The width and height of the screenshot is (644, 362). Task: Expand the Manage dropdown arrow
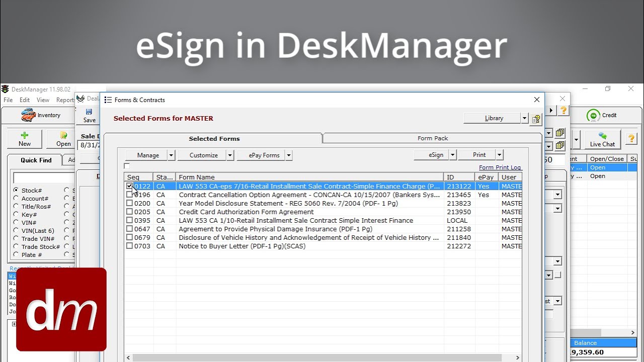coord(171,155)
